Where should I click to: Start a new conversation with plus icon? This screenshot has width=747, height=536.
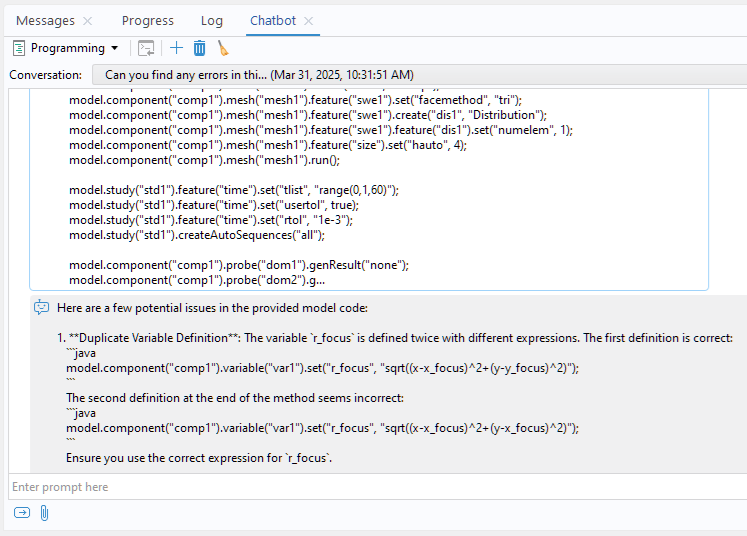tap(177, 48)
